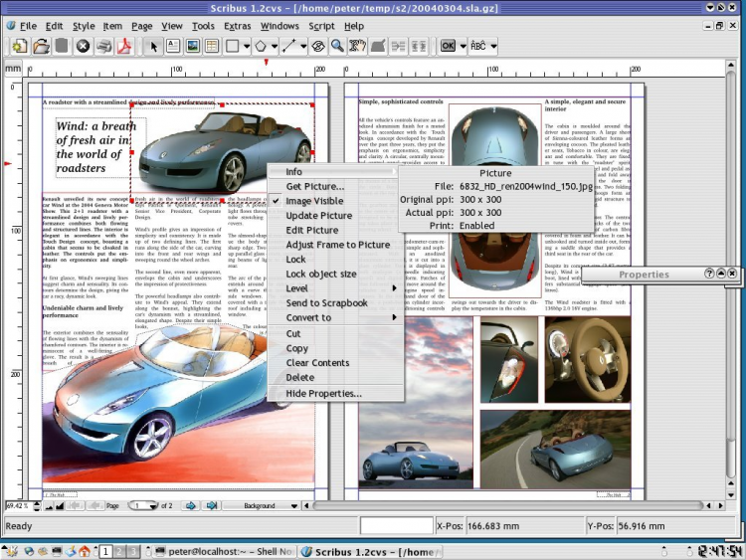Choose Get Picture... from context menu
The width and height of the screenshot is (746, 560).
(315, 186)
